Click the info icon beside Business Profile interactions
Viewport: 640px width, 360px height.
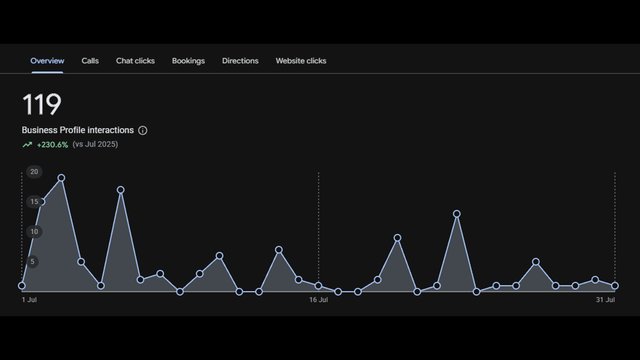coord(142,130)
